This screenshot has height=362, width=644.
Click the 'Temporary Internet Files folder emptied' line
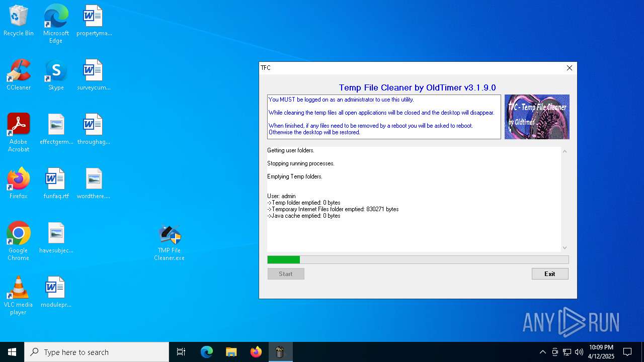coord(333,209)
